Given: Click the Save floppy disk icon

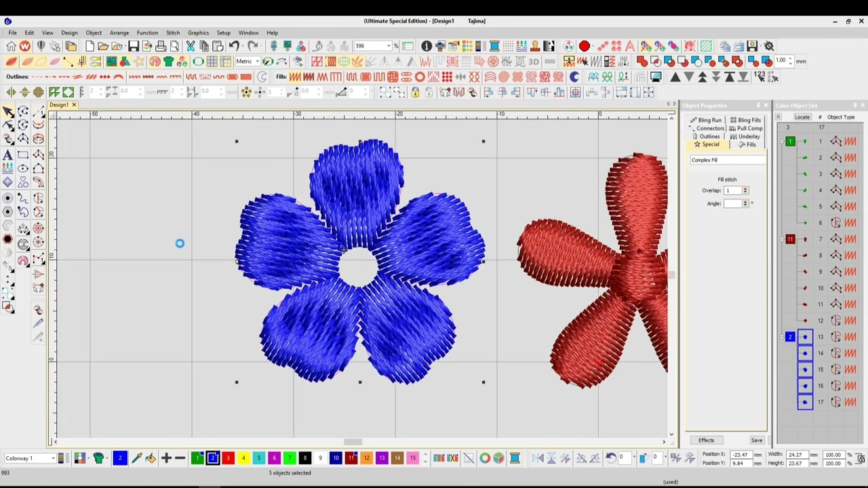Looking at the screenshot, I should click(x=134, y=46).
